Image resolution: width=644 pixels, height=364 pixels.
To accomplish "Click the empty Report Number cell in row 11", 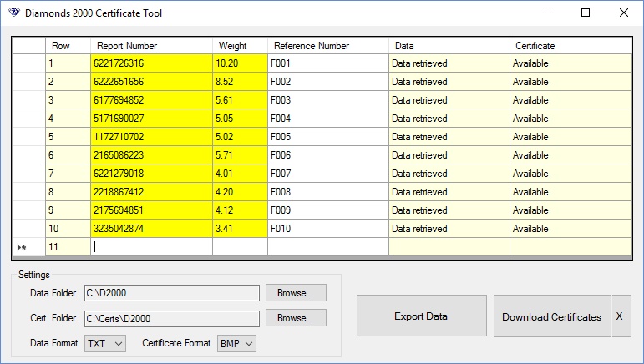I will point(151,246).
